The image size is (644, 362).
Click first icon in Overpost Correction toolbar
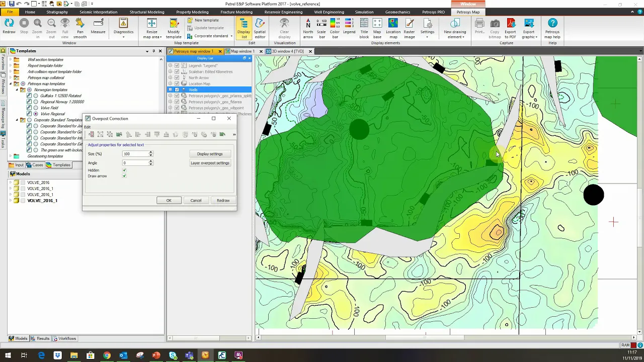tap(91, 134)
